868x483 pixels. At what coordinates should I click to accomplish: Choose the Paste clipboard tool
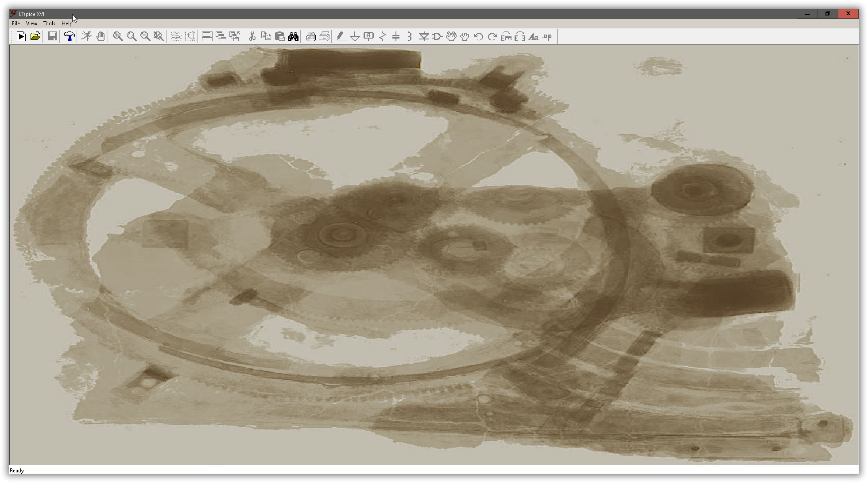point(279,36)
